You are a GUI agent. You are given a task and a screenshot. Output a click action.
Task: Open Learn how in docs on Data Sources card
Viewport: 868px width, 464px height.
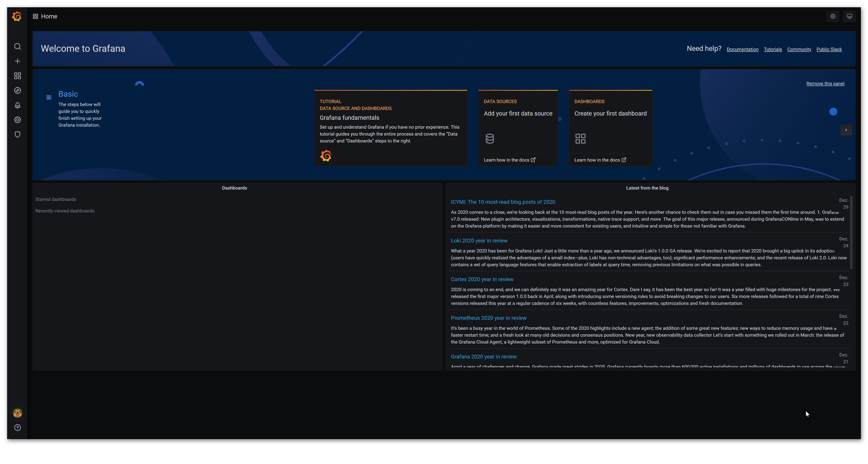pyautogui.click(x=509, y=160)
